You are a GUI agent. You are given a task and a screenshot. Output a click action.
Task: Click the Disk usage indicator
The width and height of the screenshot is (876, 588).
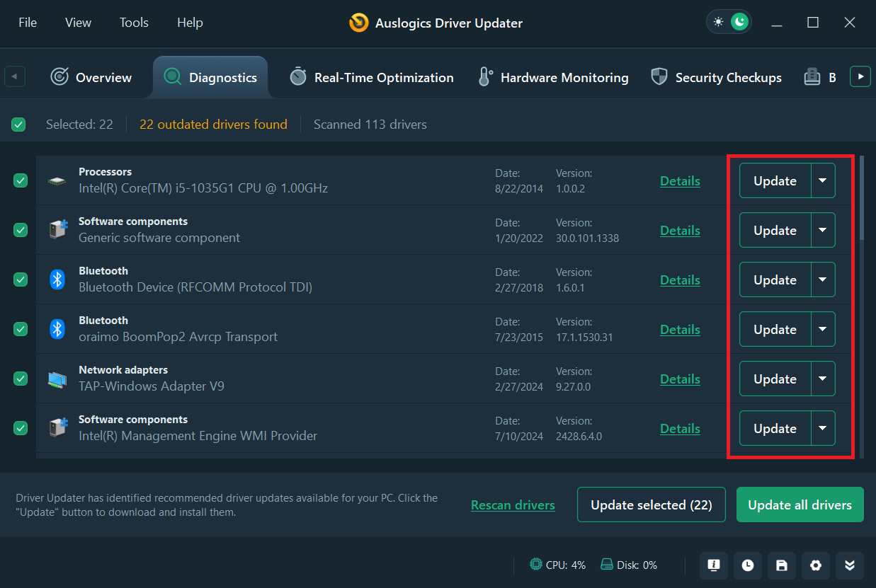point(629,565)
